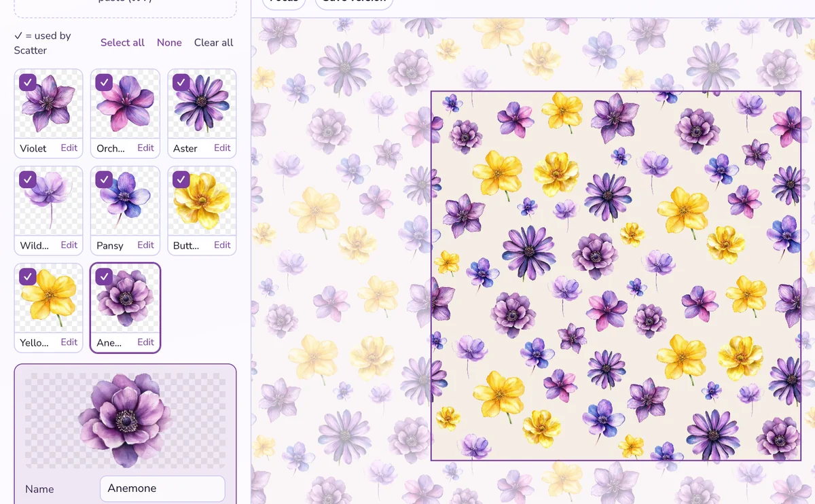Open Edit on the Wild flower card

[69, 245]
